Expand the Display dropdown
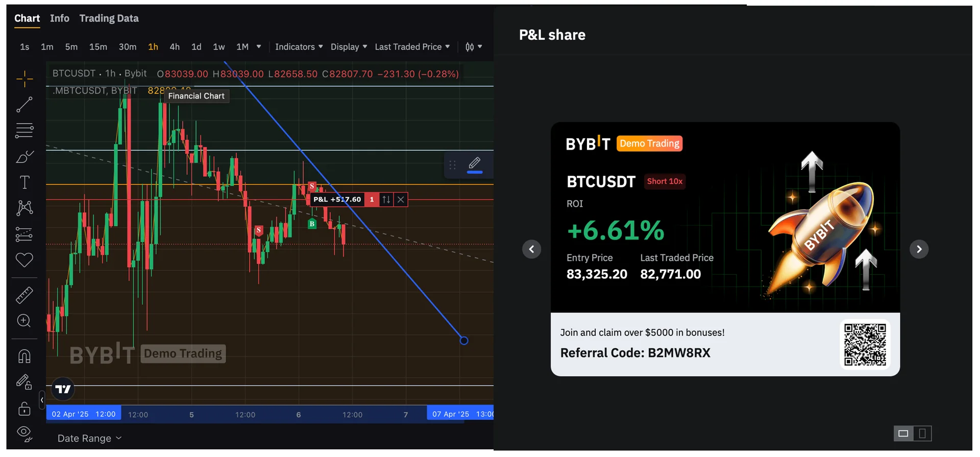 (349, 47)
